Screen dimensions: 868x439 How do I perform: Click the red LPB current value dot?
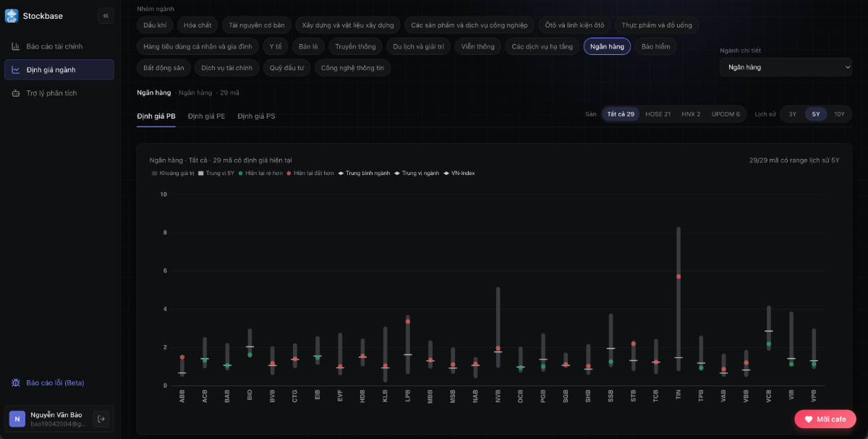pos(408,321)
